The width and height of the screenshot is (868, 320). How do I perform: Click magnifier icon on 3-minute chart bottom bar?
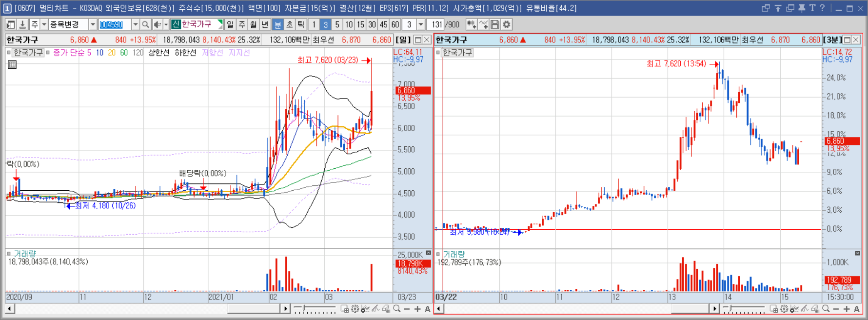(826, 309)
